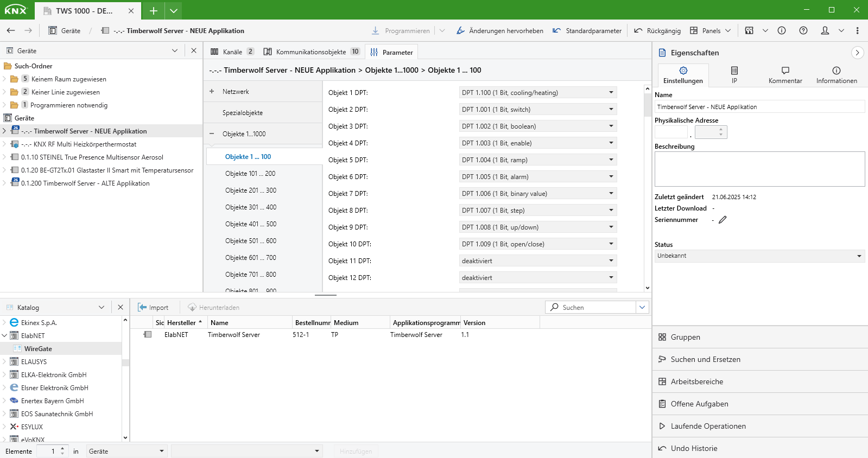Image resolution: width=868 pixels, height=458 pixels.
Task: Collapse the ElabNET manufacturer node
Action: [x=4, y=336]
